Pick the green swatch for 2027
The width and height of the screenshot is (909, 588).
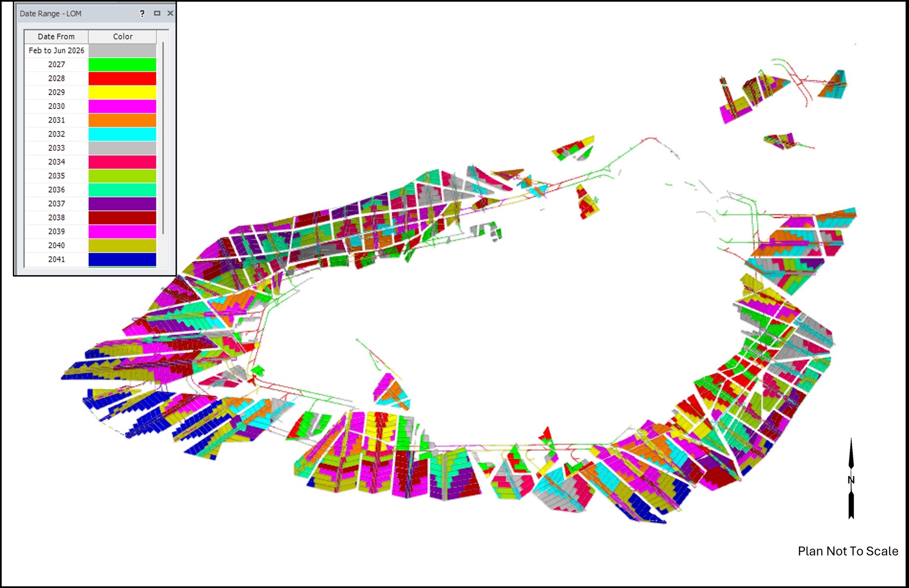122,65
